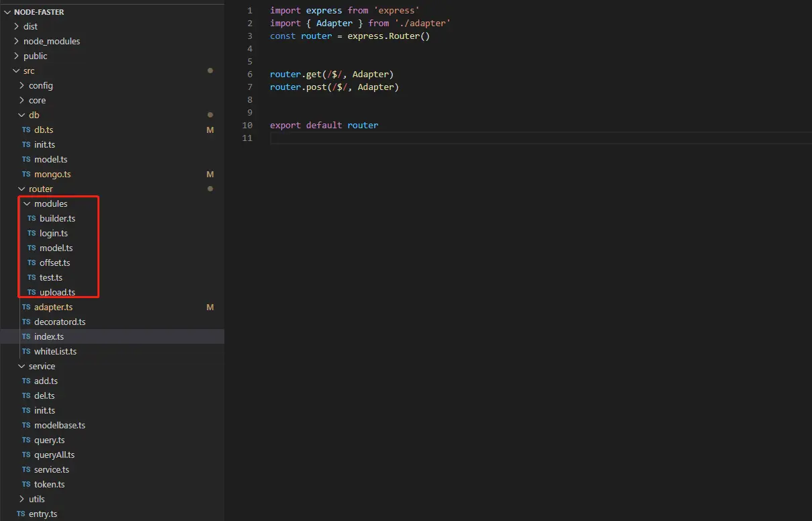Collapse the src folder
The width and height of the screenshot is (812, 521).
pyautogui.click(x=28, y=70)
